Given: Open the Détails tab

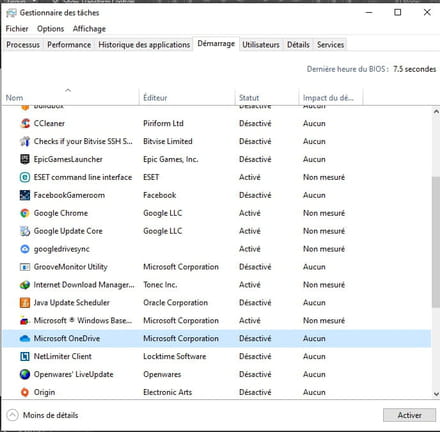Looking at the screenshot, I should [298, 45].
